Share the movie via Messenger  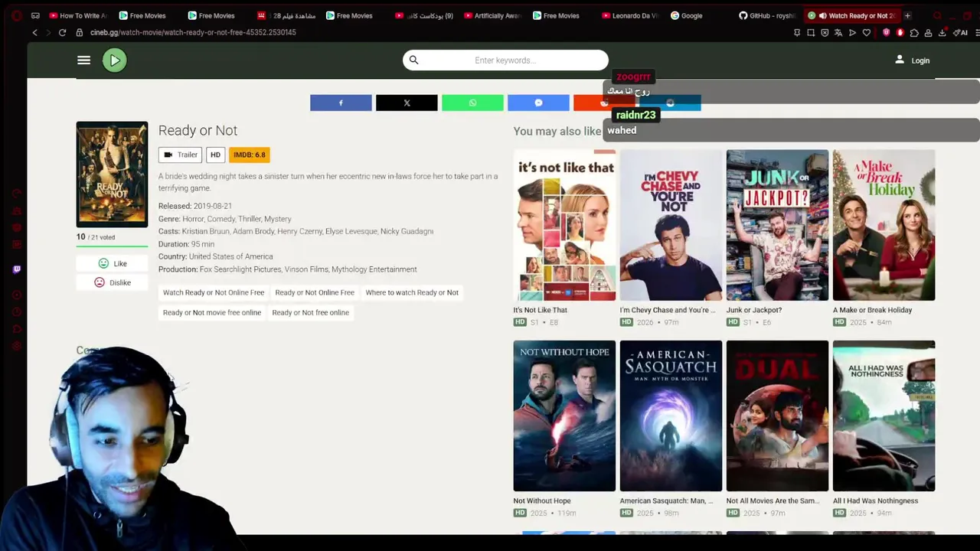coord(538,103)
